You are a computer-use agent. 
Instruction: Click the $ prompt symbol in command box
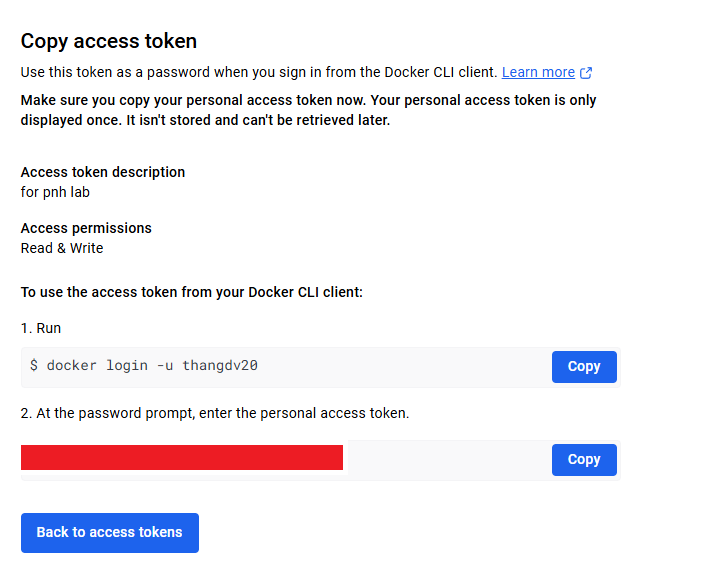pyautogui.click(x=34, y=366)
